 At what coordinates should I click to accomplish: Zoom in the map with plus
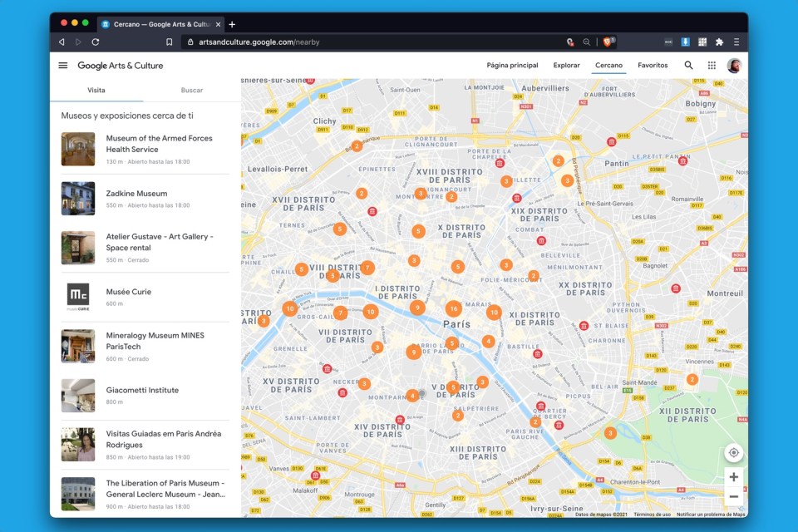[733, 477]
